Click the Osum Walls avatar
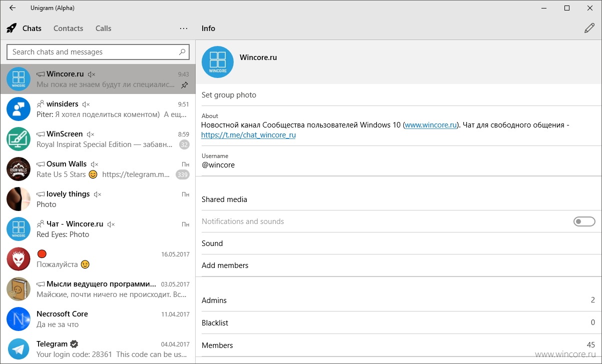 click(19, 169)
